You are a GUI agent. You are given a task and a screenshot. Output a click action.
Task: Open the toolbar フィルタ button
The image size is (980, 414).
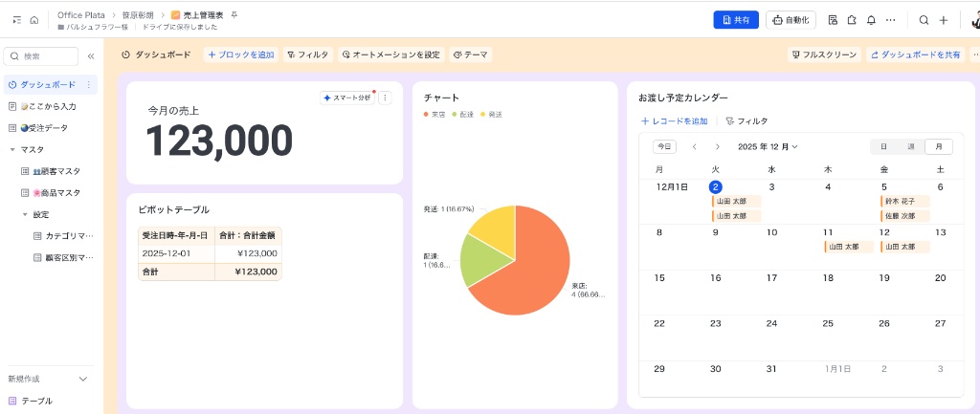coord(308,54)
